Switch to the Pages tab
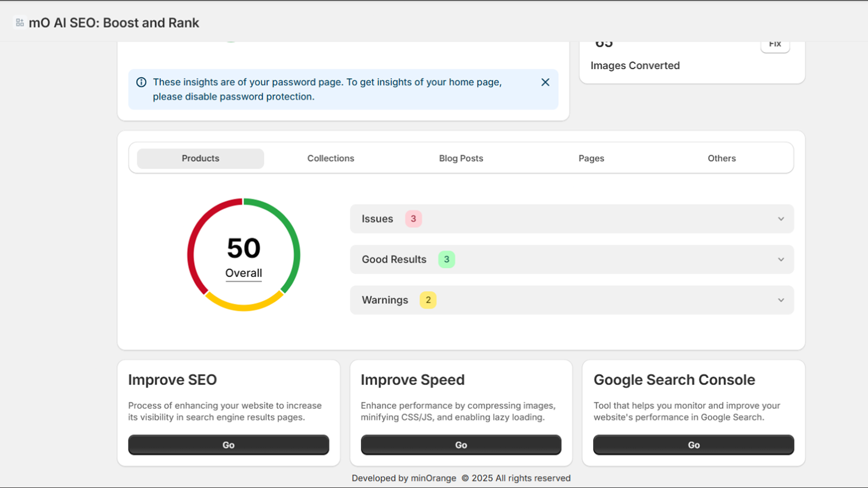The width and height of the screenshot is (868, 488). tap(591, 158)
